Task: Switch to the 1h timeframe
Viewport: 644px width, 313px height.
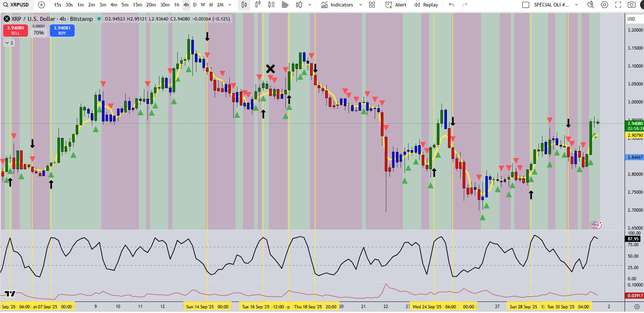Action: click(177, 5)
